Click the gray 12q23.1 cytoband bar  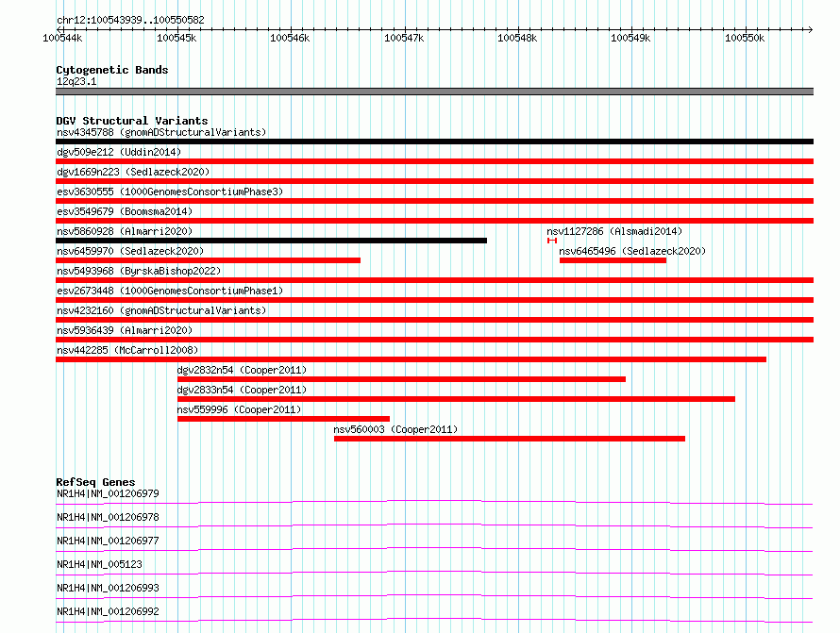coord(434,92)
